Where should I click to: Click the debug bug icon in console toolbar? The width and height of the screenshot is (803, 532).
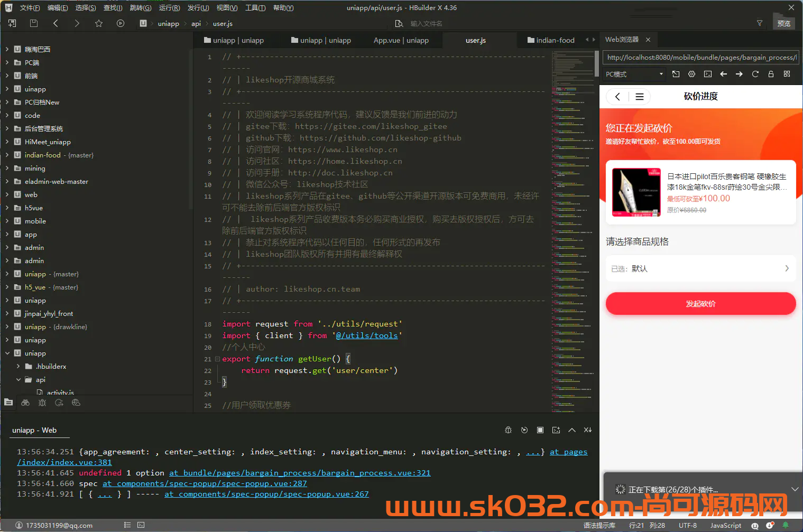coord(508,430)
